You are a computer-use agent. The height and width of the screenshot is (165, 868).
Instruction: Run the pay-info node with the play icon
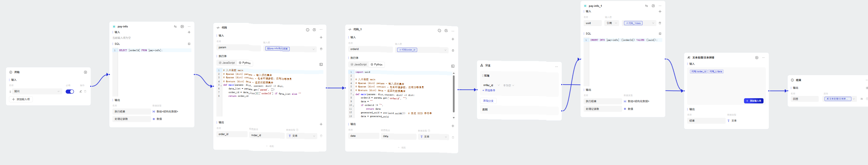pyautogui.click(x=182, y=27)
